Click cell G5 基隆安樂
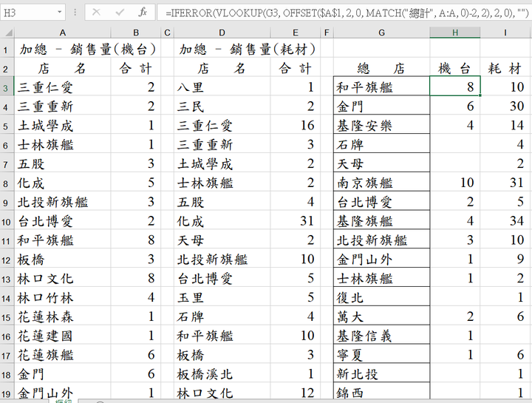Viewport: 532px width, 403px height. tap(382, 126)
